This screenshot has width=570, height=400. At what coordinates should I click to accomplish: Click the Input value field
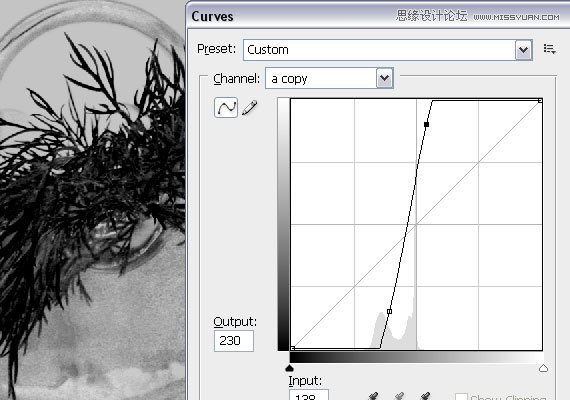tap(309, 395)
